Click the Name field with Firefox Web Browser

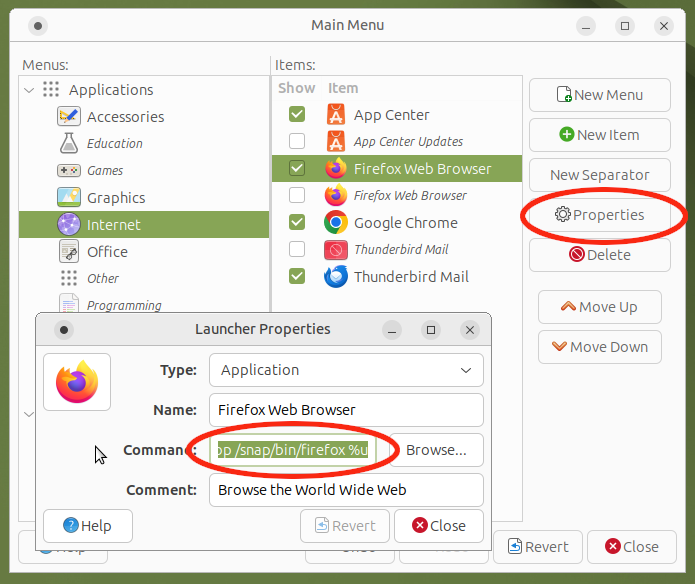click(x=346, y=410)
